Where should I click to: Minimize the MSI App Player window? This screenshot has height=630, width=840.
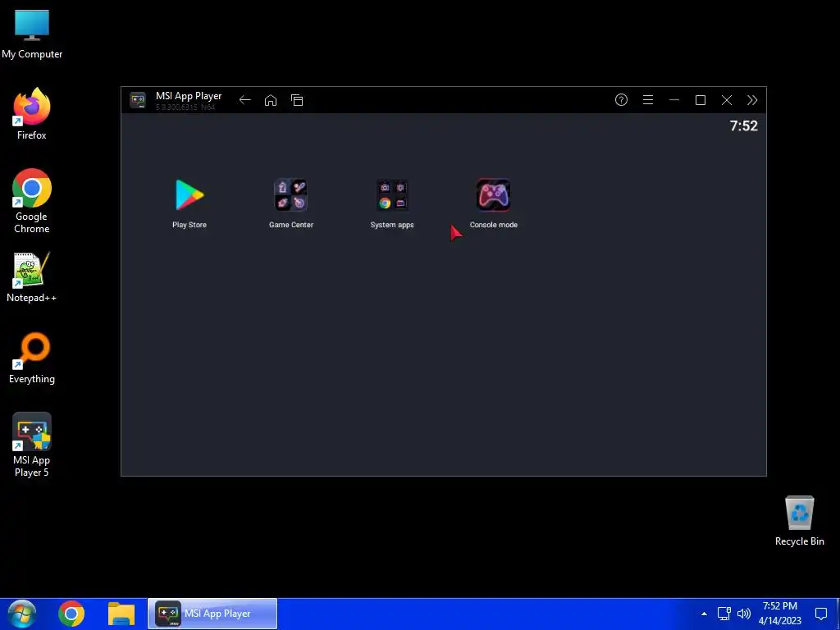pyautogui.click(x=674, y=100)
